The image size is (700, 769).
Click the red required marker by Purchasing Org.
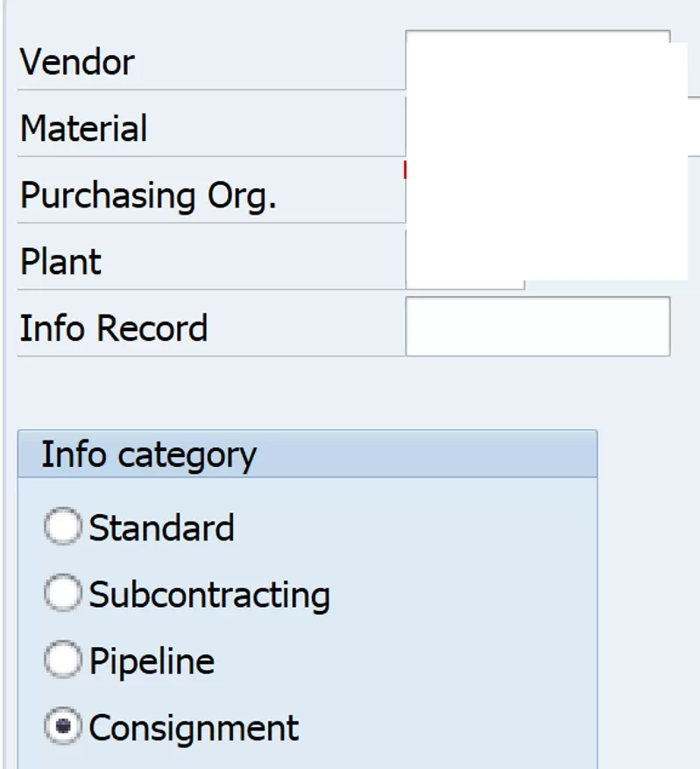[x=405, y=170]
